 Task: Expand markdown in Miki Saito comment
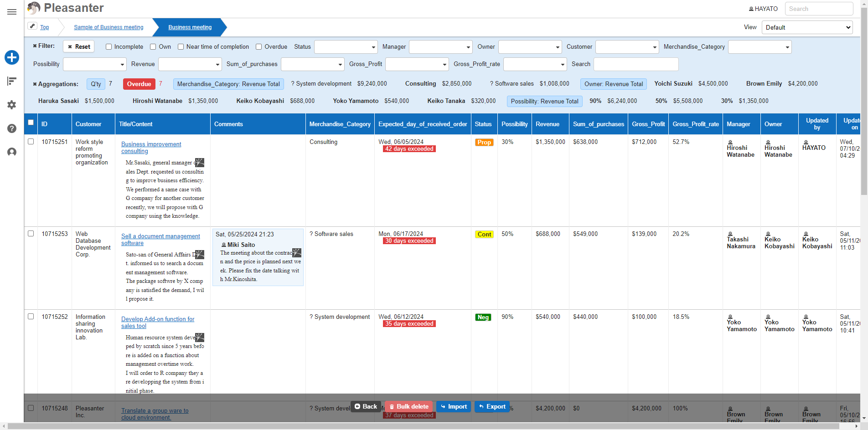[297, 252]
